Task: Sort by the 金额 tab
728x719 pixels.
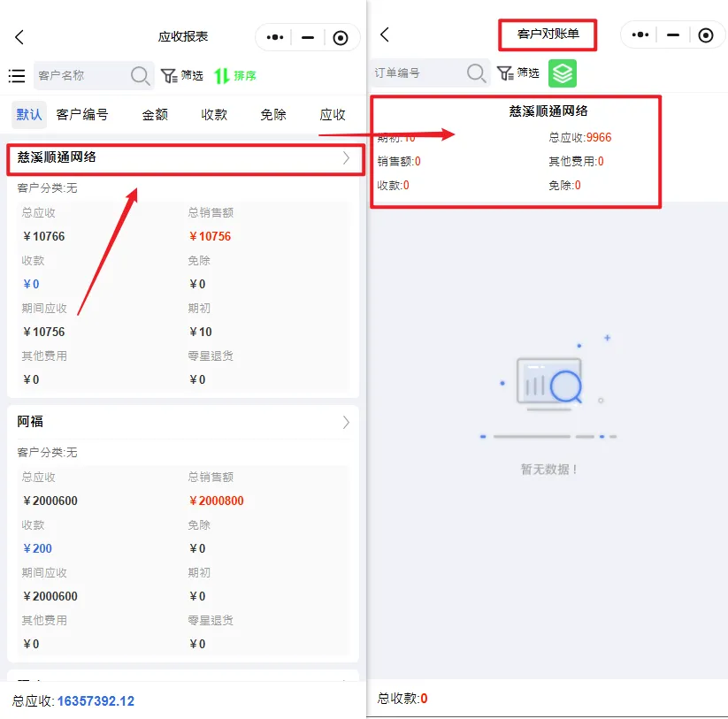Action: [x=155, y=114]
